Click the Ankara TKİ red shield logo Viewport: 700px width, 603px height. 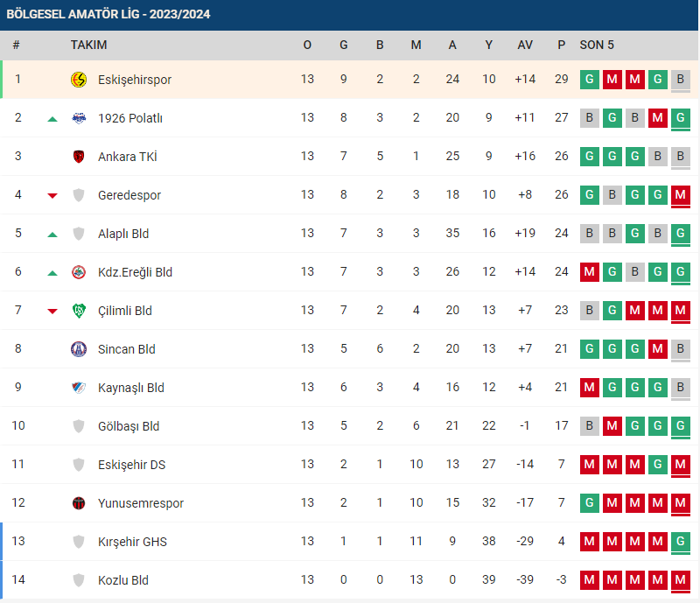(x=79, y=157)
